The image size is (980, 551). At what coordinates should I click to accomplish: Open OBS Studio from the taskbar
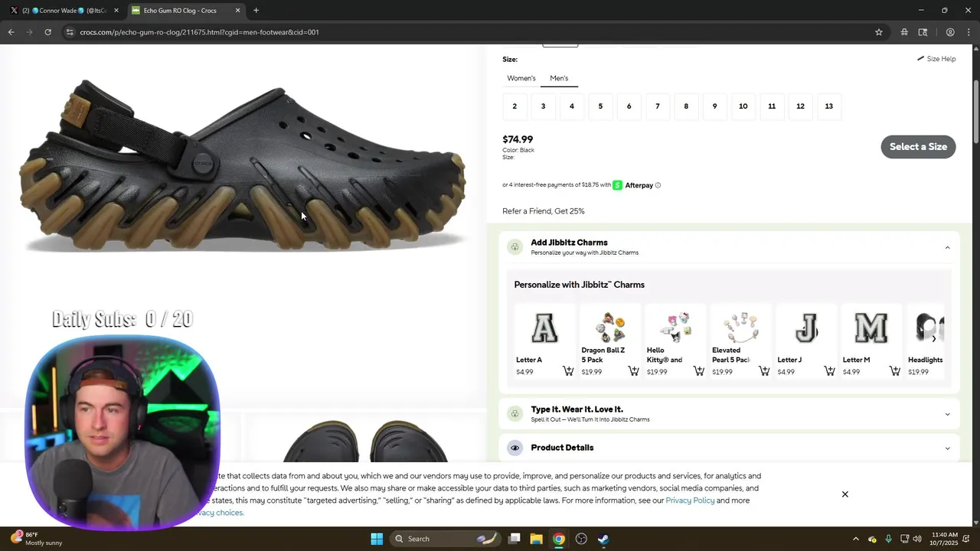pyautogui.click(x=581, y=539)
